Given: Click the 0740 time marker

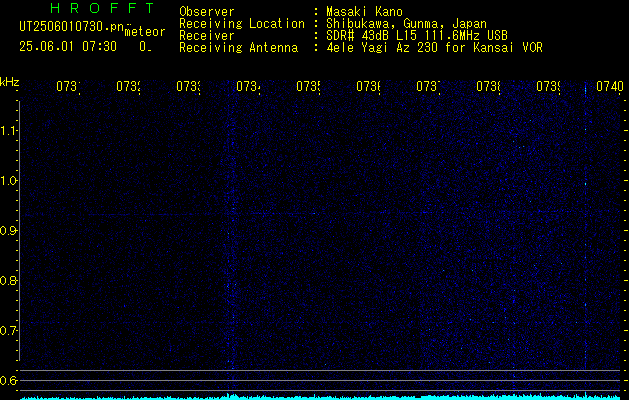Looking at the screenshot, I should pyautogui.click(x=610, y=86).
